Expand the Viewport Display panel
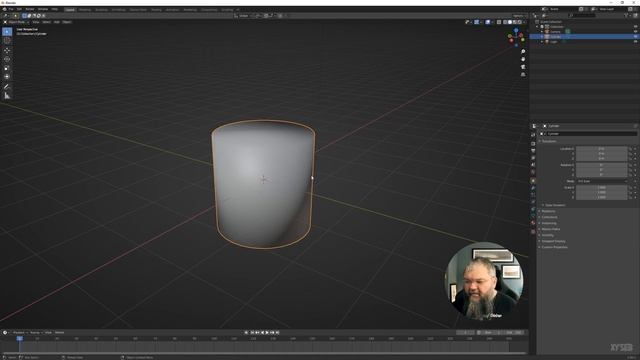 tap(553, 241)
